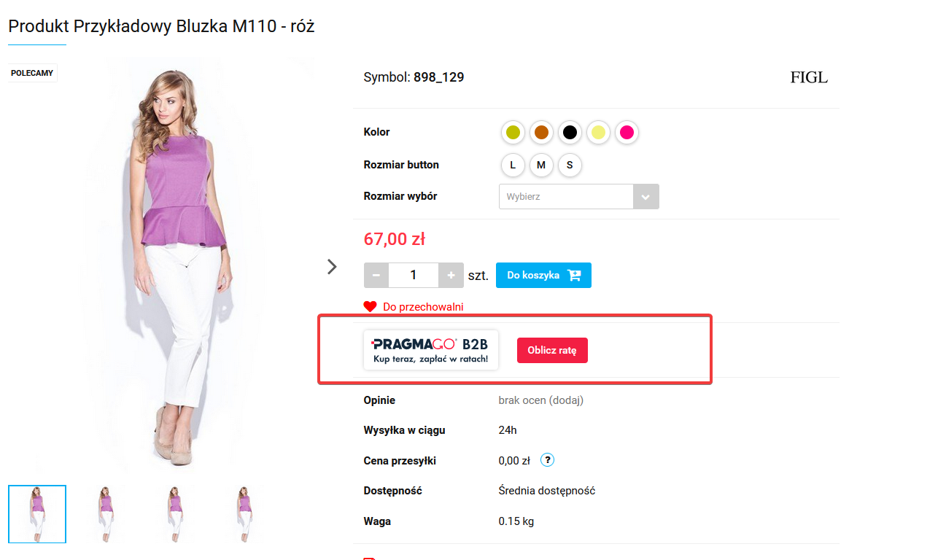Choose the orange-brown color swatch
Image resolution: width=946 pixels, height=560 pixels.
click(x=541, y=133)
